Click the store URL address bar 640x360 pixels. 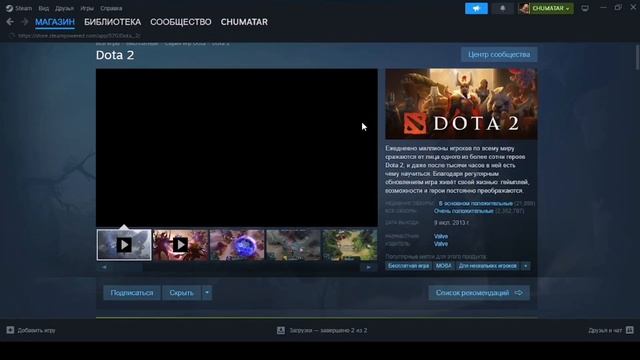[80, 36]
